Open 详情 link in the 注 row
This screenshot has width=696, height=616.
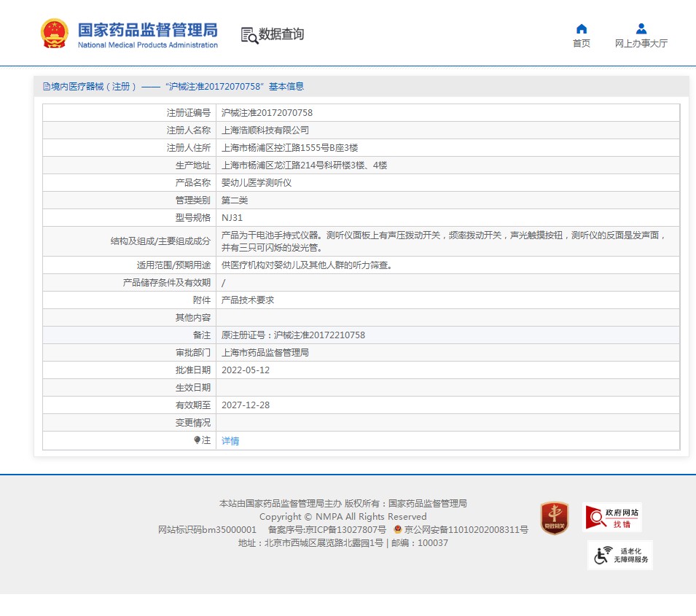[230, 440]
